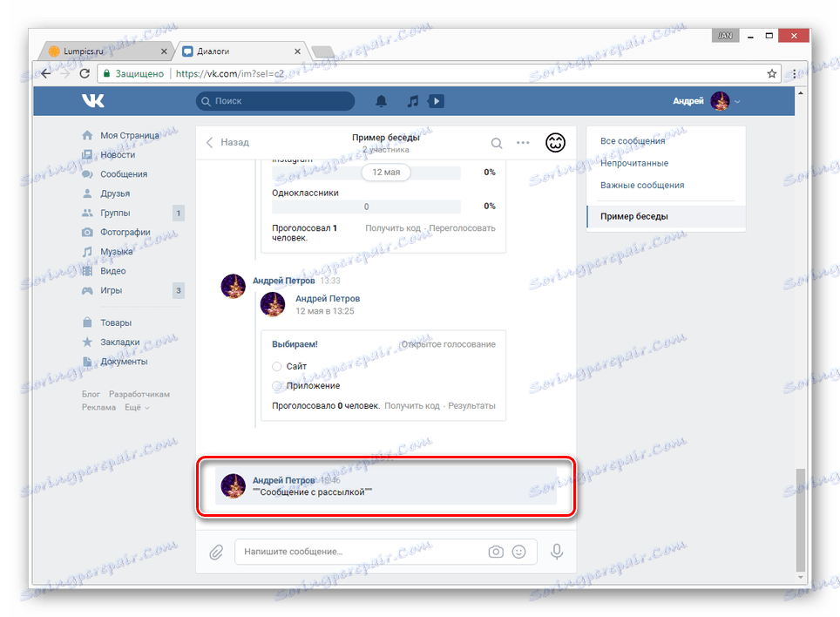
Task: Open the video icon next to music
Action: tap(436, 101)
